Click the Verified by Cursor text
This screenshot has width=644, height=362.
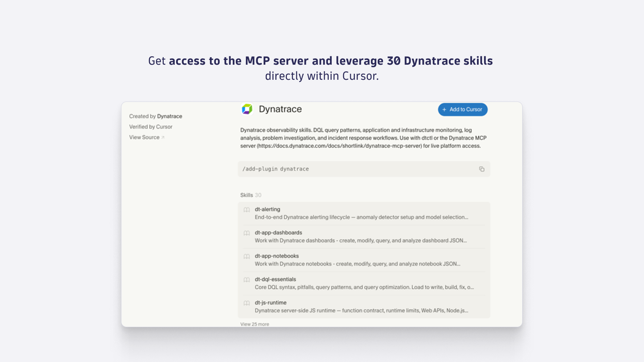151,127
